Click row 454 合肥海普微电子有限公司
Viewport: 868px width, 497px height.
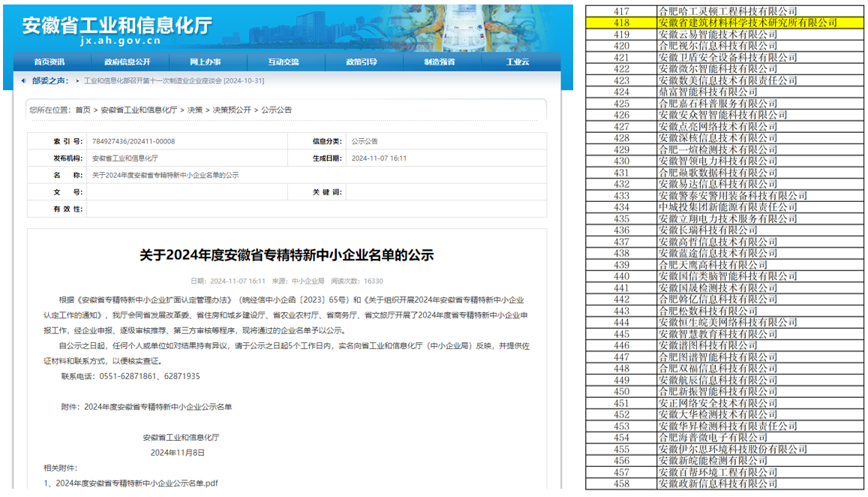pyautogui.click(x=713, y=438)
